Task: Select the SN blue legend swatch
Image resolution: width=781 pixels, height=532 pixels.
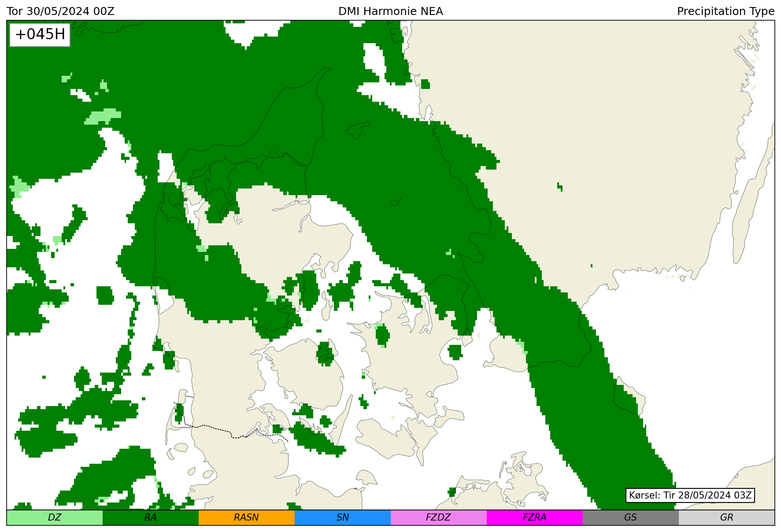Action: (343, 517)
